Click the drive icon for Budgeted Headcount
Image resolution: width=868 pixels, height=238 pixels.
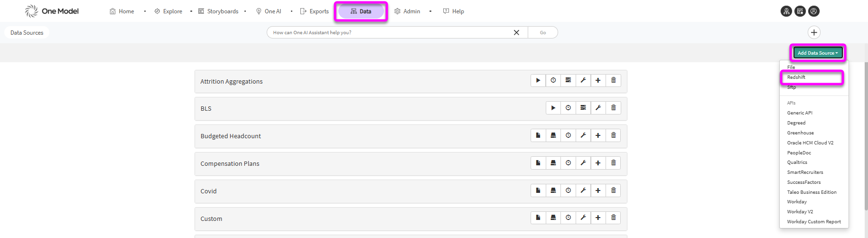[553, 135]
